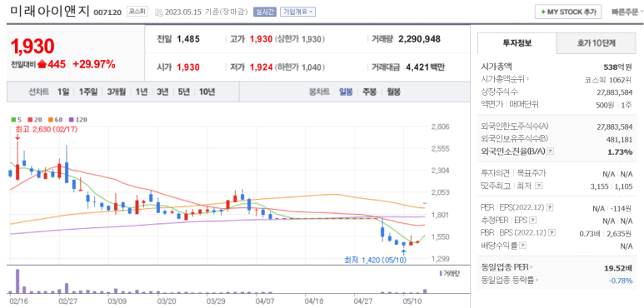Click the 실시간 real-time button
This screenshot has height=308, width=644.
265,12
